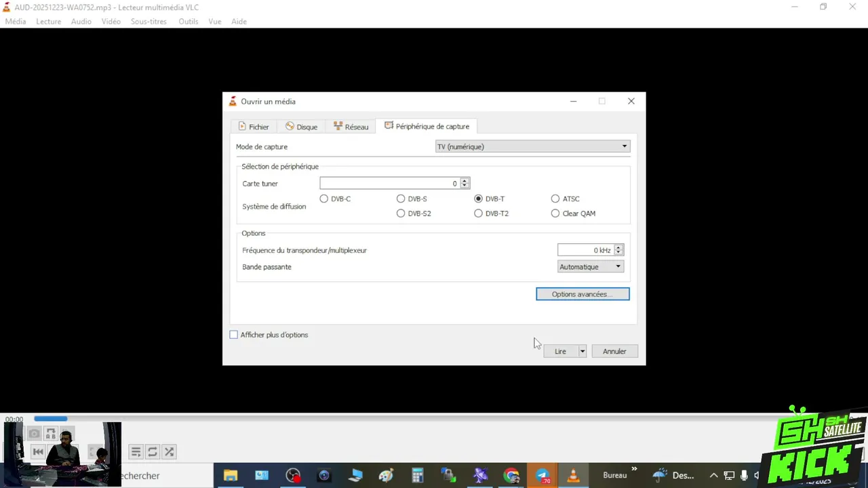Image resolution: width=868 pixels, height=488 pixels.
Task: Open the Vidéo menu
Action: pyautogui.click(x=111, y=22)
